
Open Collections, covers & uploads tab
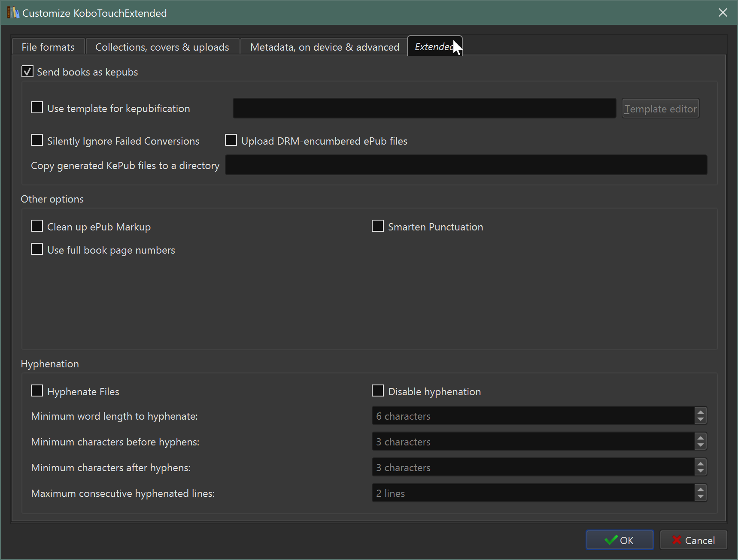162,47
